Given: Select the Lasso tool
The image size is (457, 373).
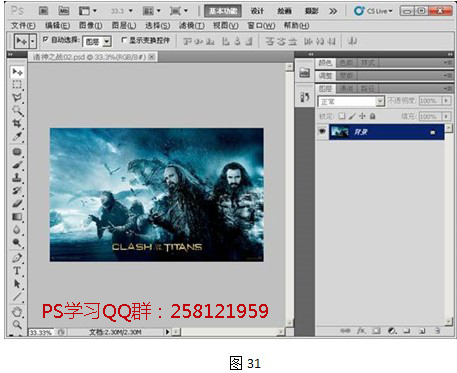Looking at the screenshot, I should tap(17, 98).
